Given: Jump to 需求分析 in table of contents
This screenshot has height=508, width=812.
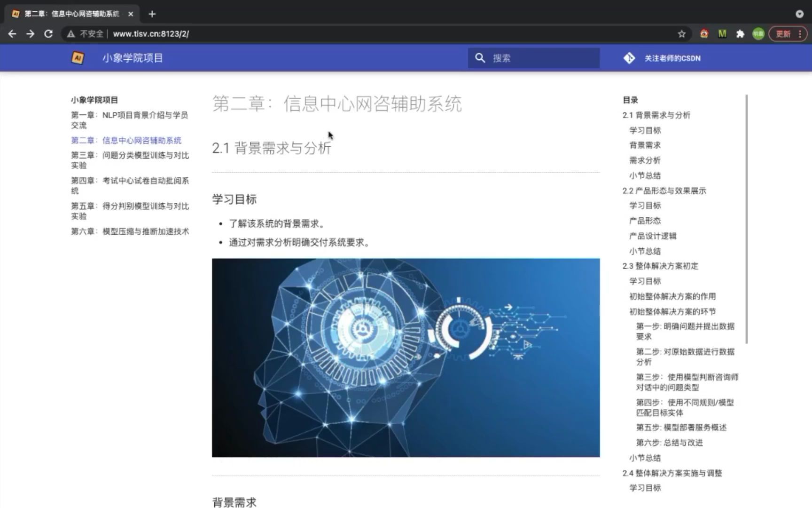Looking at the screenshot, I should pyautogui.click(x=645, y=160).
